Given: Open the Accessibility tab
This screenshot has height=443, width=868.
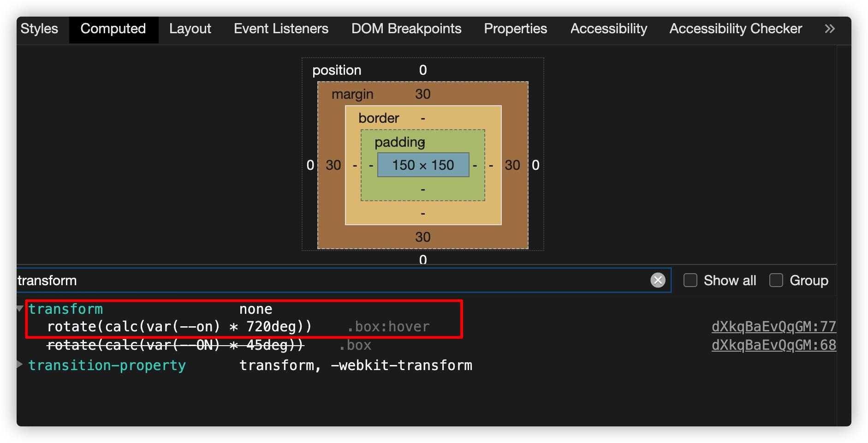Looking at the screenshot, I should 609,29.
